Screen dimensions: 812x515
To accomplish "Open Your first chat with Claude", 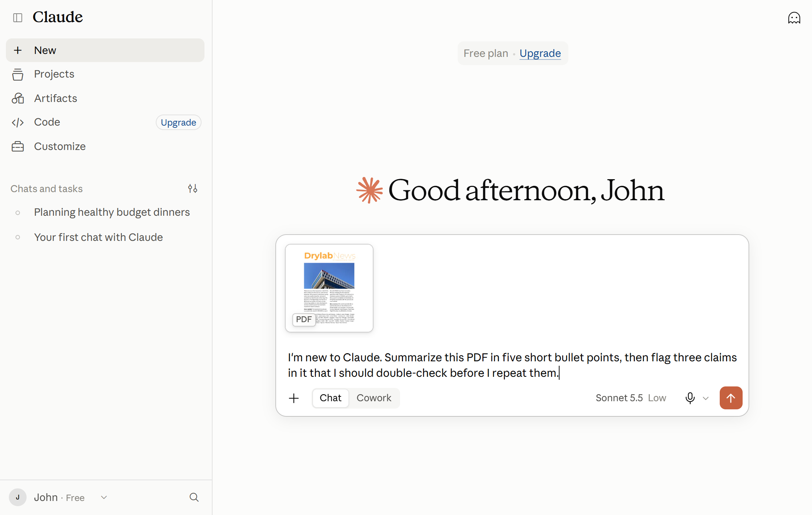I will point(105,237).
